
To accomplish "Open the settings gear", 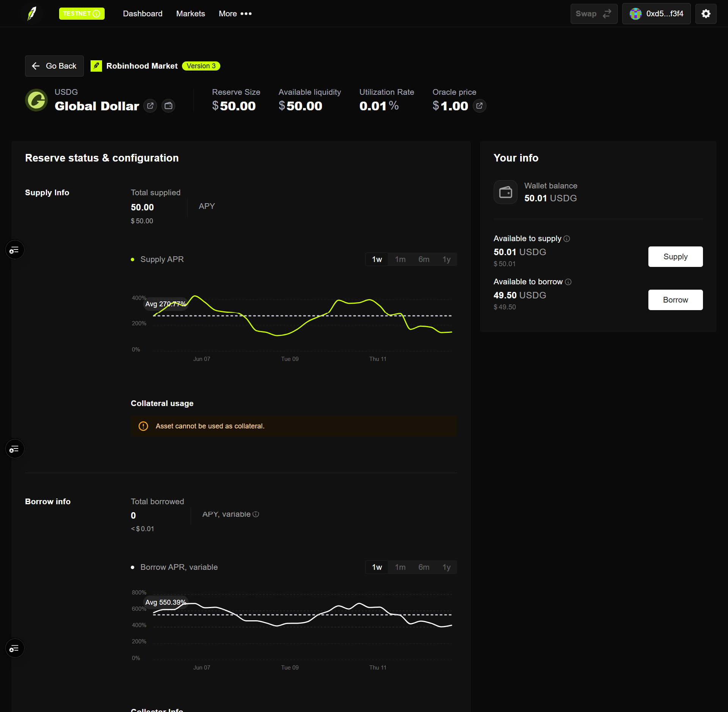I will [706, 14].
